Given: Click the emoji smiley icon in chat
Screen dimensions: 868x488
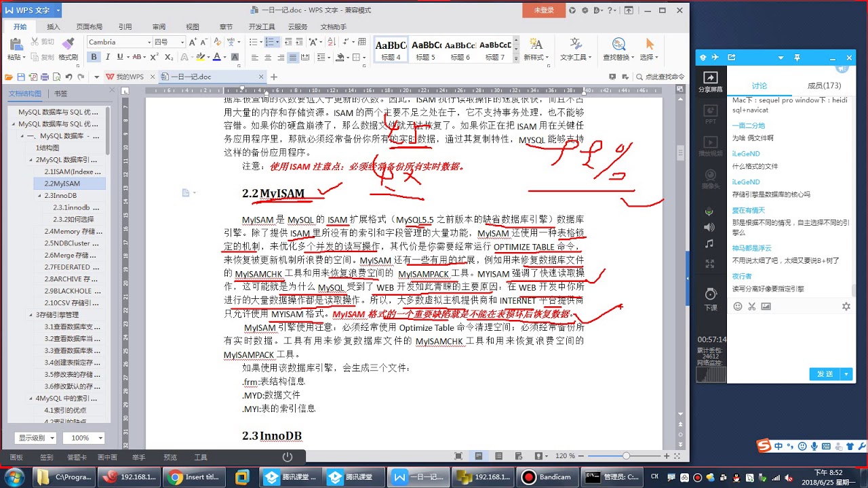Looking at the screenshot, I should tap(738, 306).
